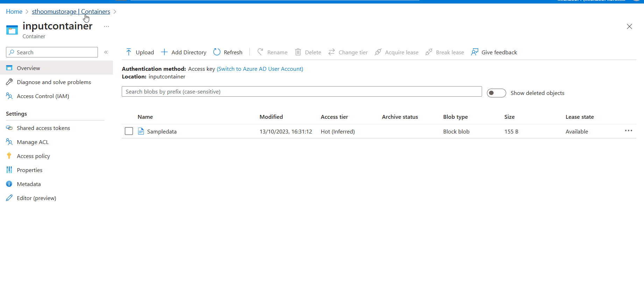Click the Add Directory plus icon
This screenshot has width=644, height=295.
point(164,52)
